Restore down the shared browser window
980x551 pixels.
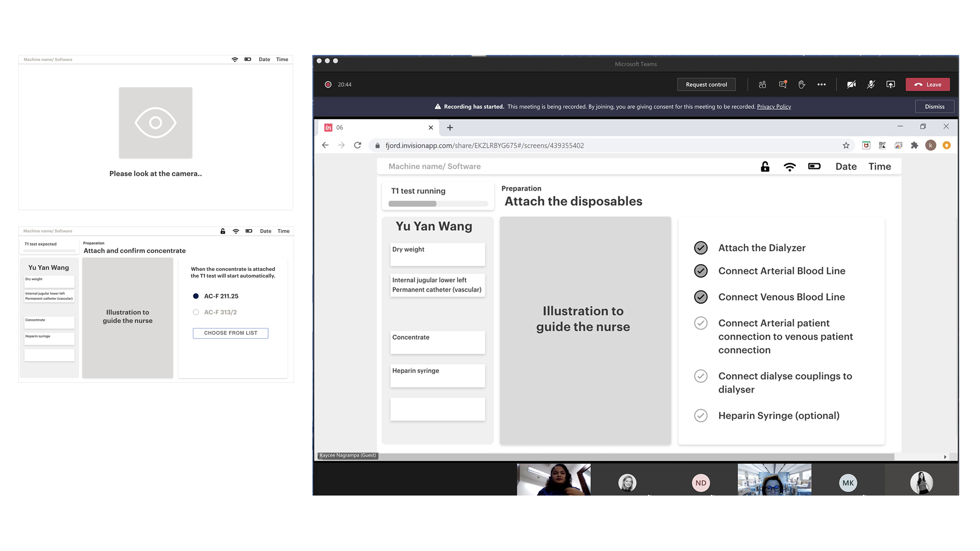pos(923,126)
